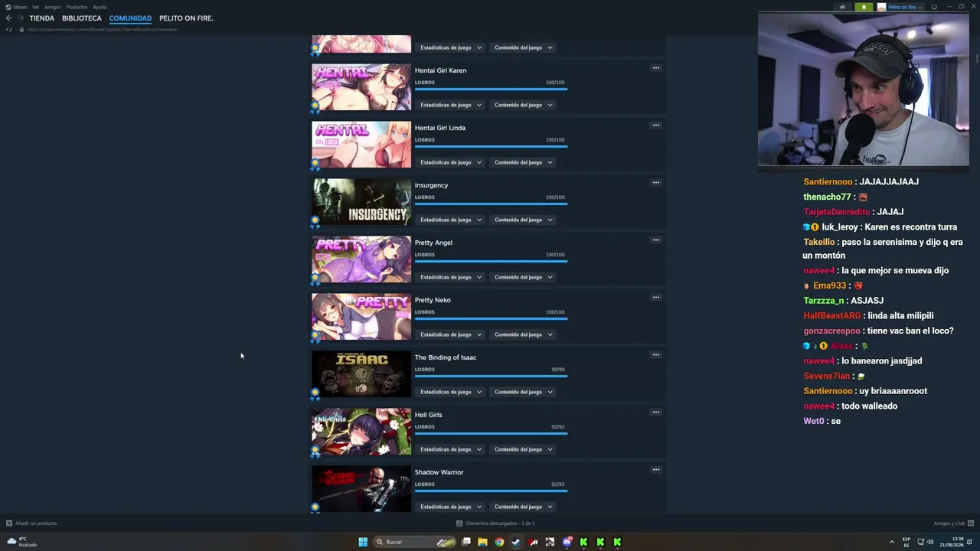980x551 pixels.
Task: Open The Binding of Isaac title link
Action: pyautogui.click(x=446, y=357)
